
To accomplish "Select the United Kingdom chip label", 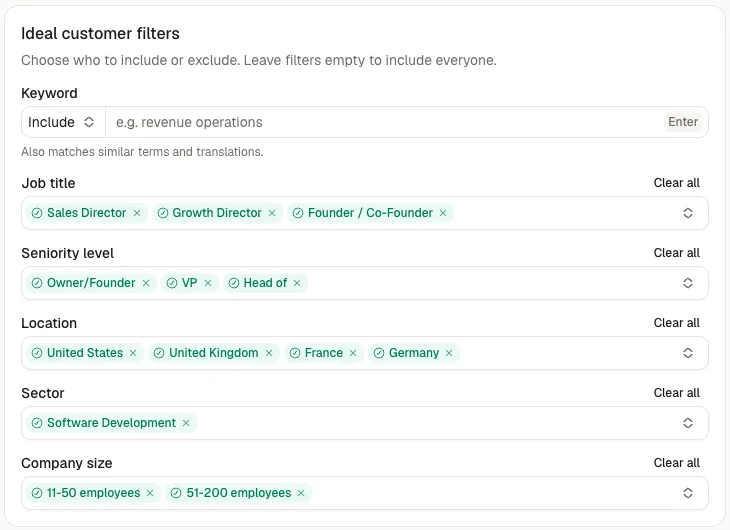I will (214, 353).
